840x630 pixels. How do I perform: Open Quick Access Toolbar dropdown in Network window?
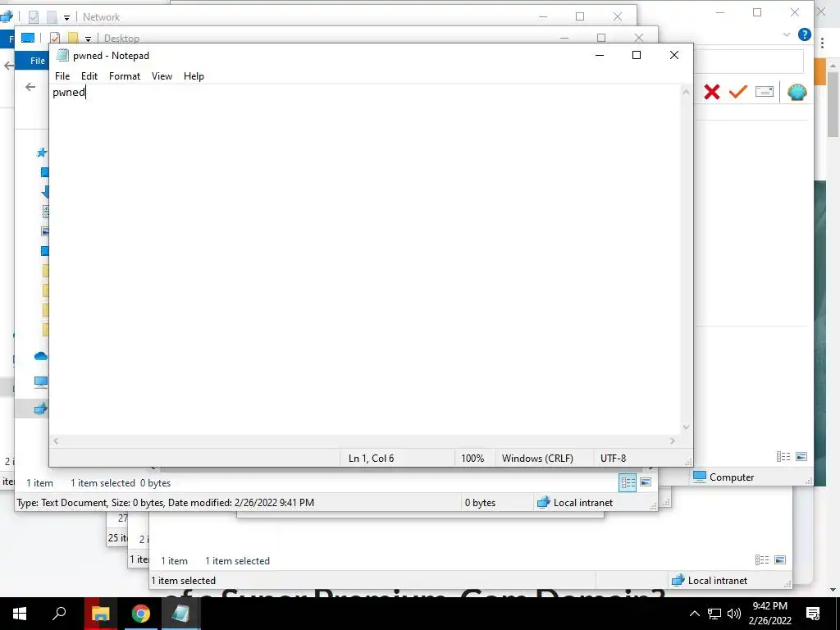point(66,17)
